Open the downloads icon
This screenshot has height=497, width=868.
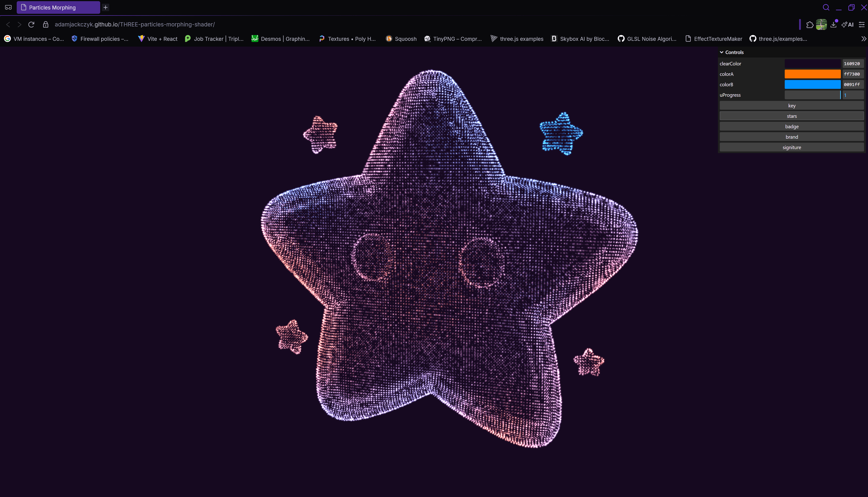click(833, 25)
